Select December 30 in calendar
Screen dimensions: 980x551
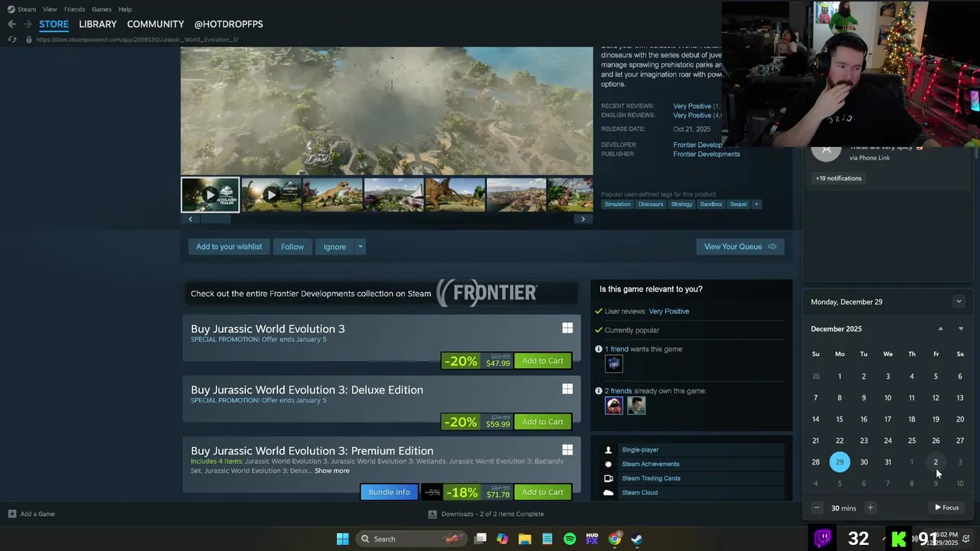click(864, 462)
